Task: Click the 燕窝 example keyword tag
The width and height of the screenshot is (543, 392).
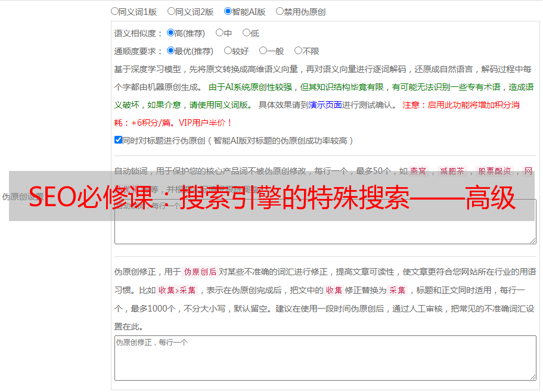Action: pos(418,171)
